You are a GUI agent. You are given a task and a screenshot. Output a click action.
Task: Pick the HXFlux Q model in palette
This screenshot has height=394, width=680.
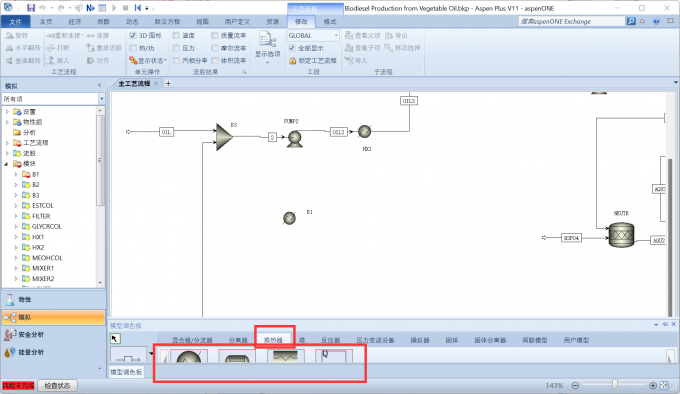coord(333,356)
